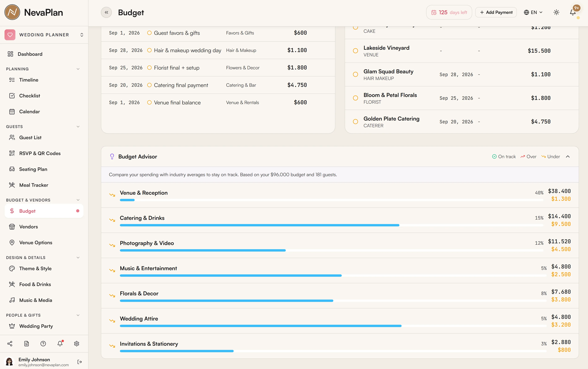Click the Under legend item
Viewport: 588px width, 369px height.
(x=551, y=157)
